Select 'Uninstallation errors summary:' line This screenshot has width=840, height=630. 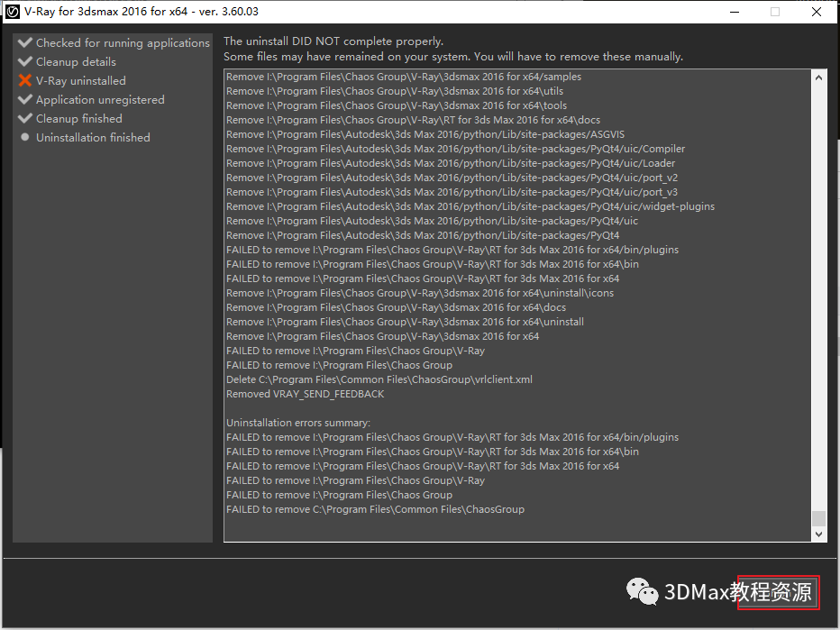pos(298,424)
